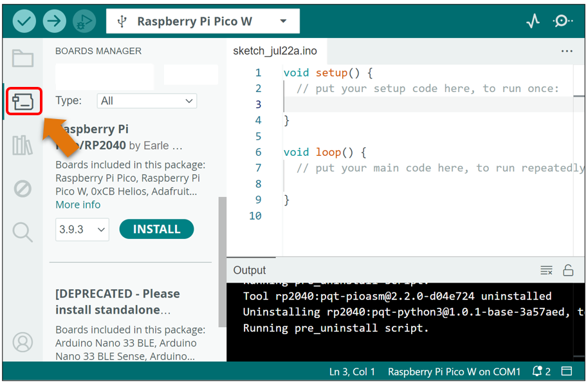
Task: Click the Arduino Nano 33 BLE description
Action: pyautogui.click(x=131, y=343)
